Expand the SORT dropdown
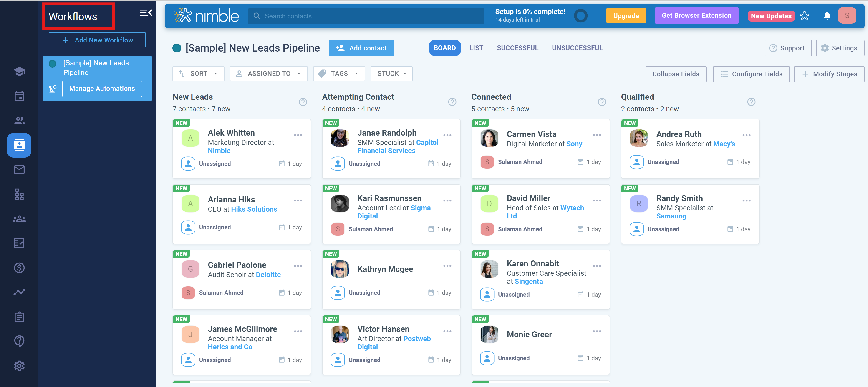The image size is (868, 387). point(198,74)
